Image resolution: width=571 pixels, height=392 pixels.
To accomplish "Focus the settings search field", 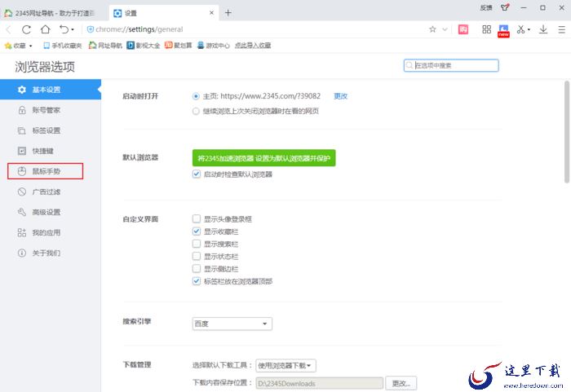I will tap(451, 65).
